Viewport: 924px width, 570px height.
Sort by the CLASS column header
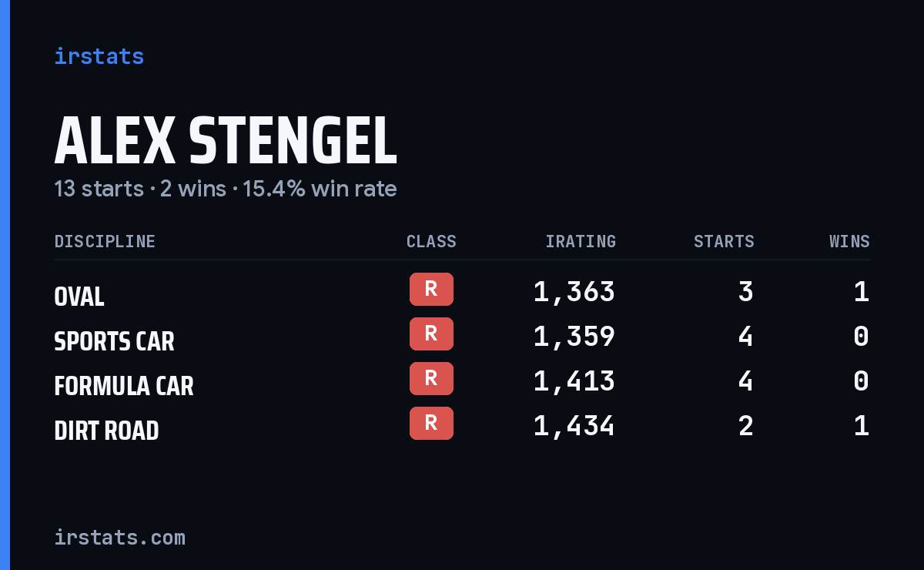click(431, 242)
